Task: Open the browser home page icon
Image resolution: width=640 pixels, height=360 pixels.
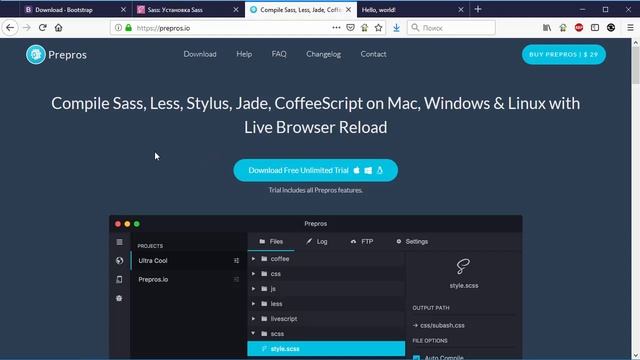Action: click(58, 28)
